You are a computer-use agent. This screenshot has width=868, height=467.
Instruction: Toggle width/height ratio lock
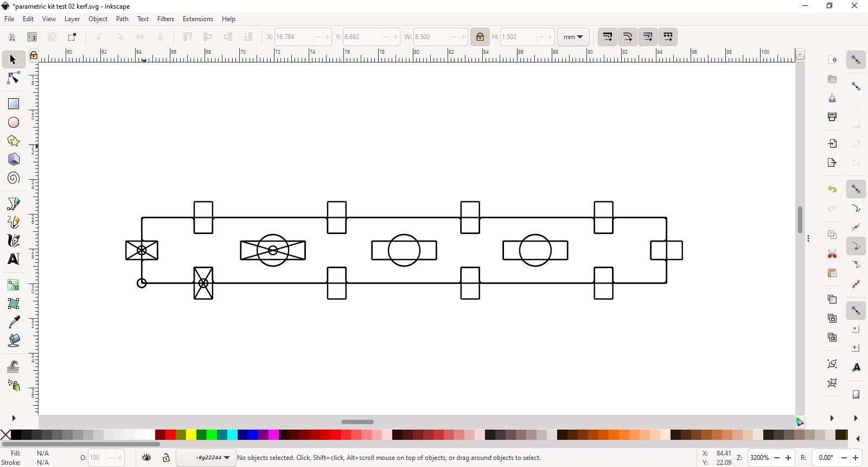480,37
